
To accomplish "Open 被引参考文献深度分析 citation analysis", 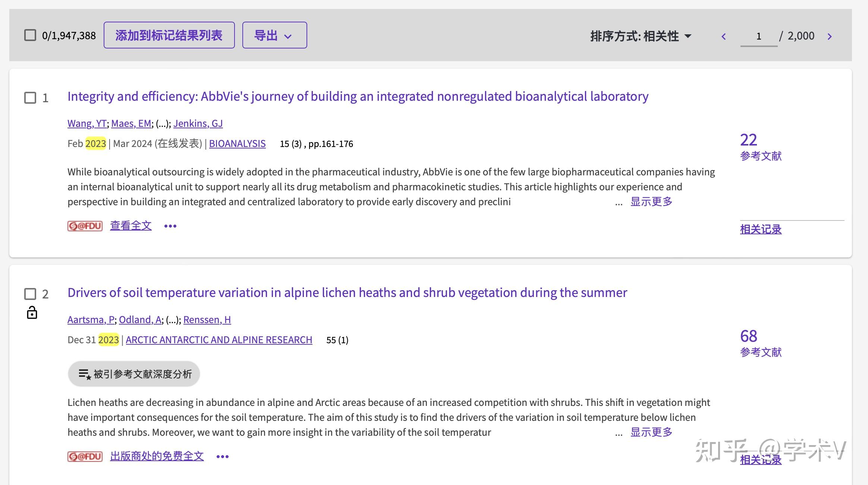I will tap(133, 373).
